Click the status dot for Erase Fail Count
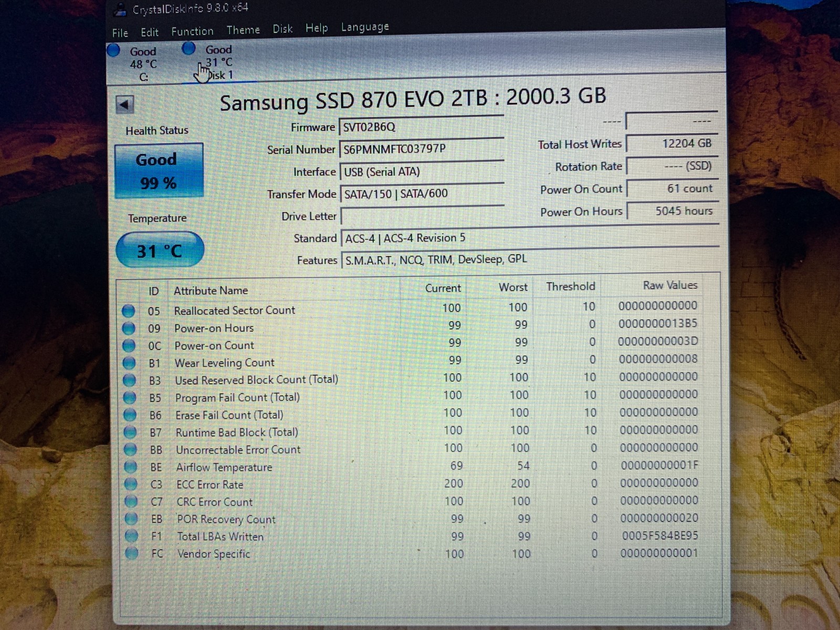 (130, 415)
